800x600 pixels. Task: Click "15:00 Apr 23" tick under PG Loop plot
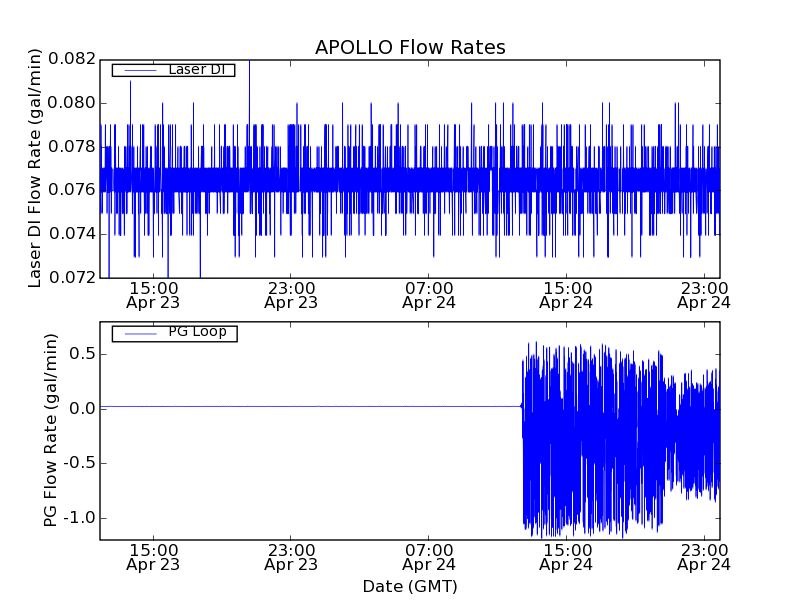tap(153, 557)
